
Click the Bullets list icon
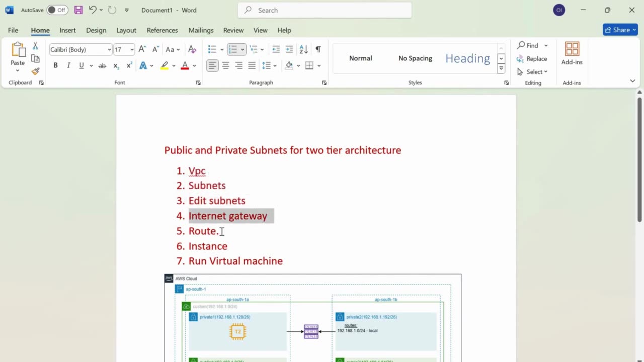212,49
